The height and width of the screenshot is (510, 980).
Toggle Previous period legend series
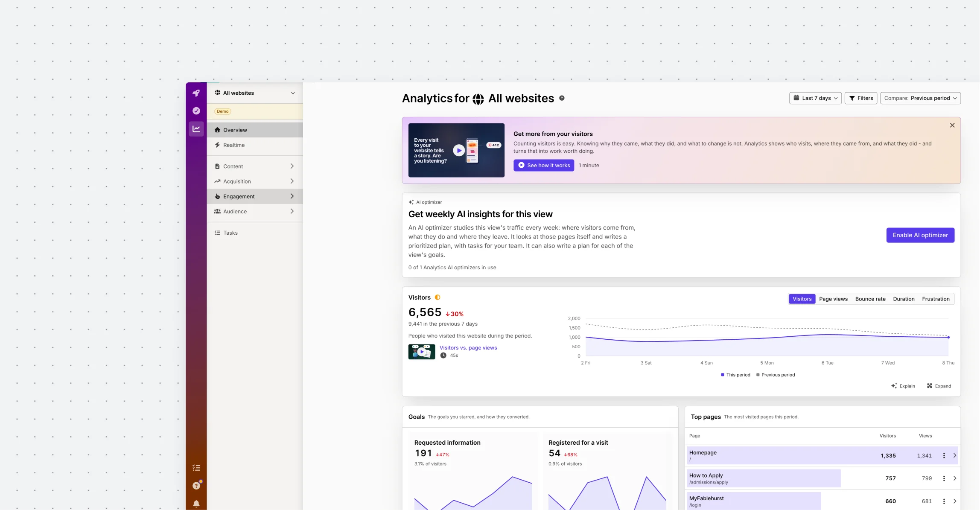click(x=776, y=375)
